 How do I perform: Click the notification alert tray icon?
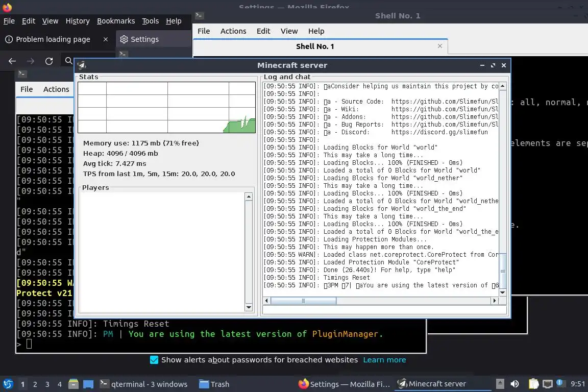coord(559,383)
